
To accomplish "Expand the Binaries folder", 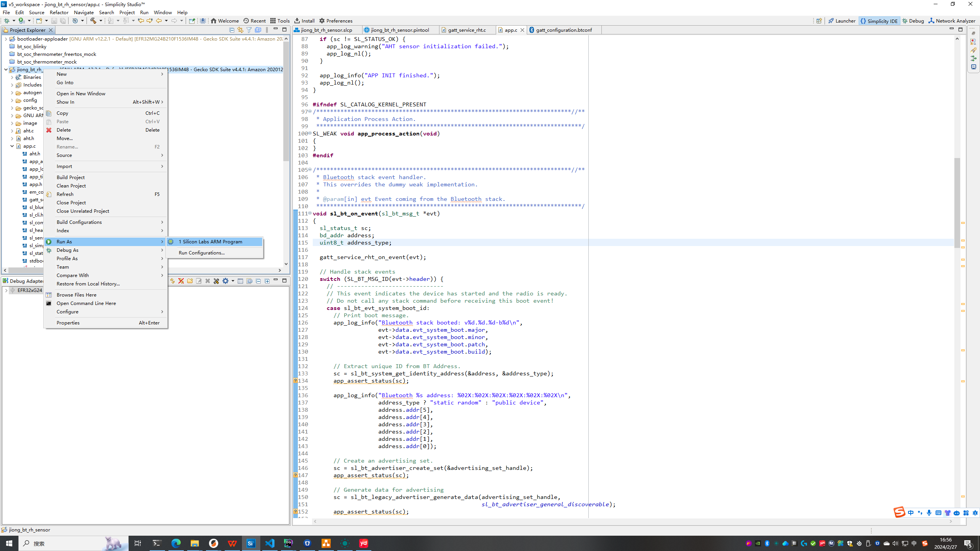I will (x=12, y=77).
